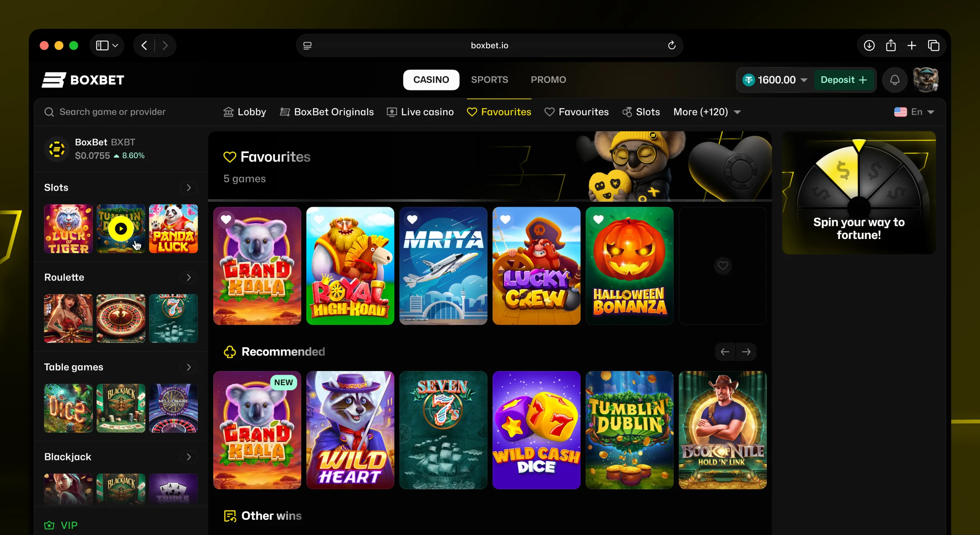Open the En language selector

coord(914,112)
